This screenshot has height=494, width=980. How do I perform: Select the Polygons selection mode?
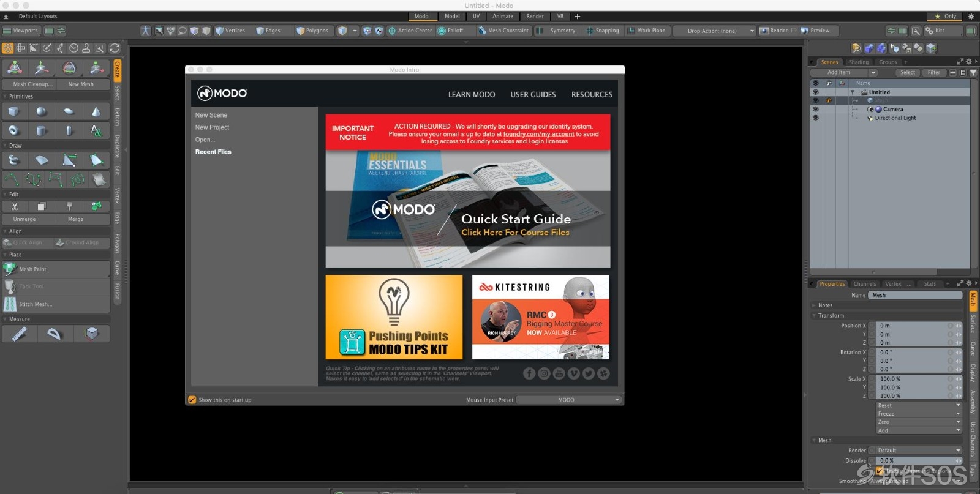(313, 31)
